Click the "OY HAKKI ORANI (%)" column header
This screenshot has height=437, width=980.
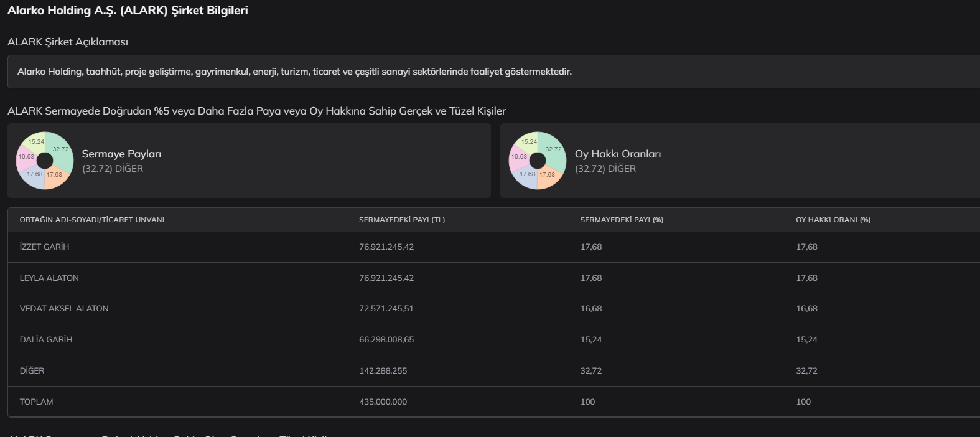pyautogui.click(x=833, y=220)
